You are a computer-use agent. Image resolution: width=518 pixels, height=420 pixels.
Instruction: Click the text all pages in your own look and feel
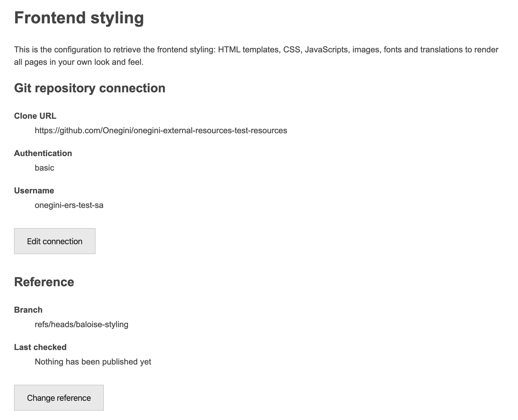79,62
